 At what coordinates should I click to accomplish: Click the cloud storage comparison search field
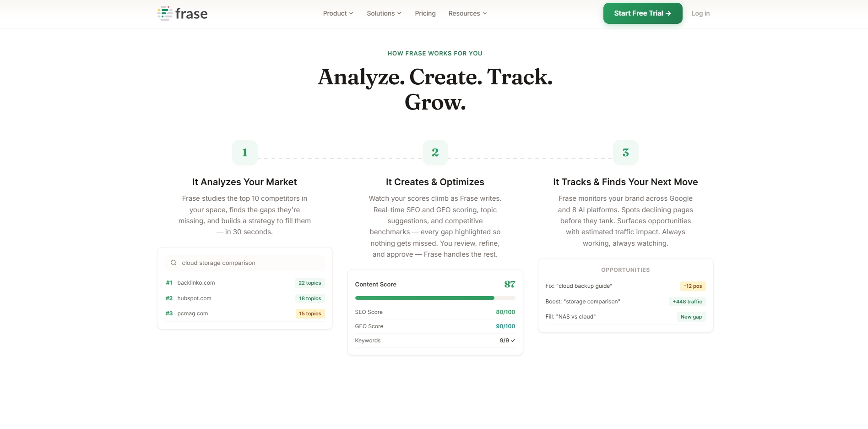(245, 263)
